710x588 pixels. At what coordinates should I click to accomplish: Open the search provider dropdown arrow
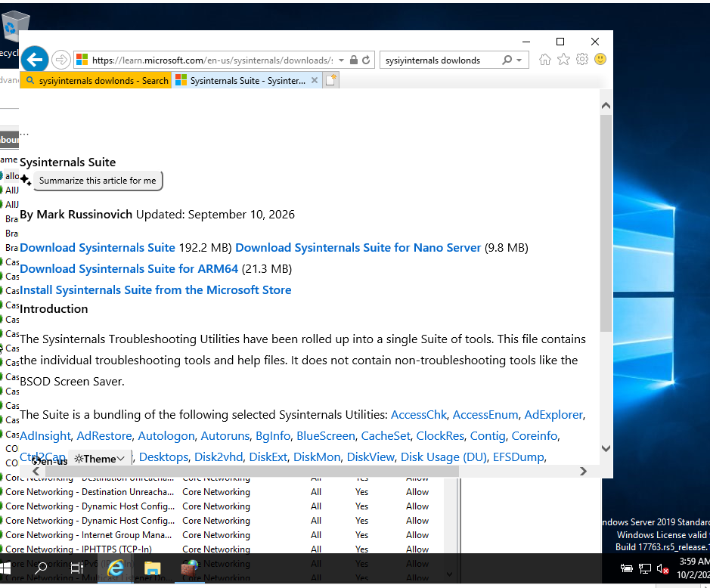[x=519, y=60]
